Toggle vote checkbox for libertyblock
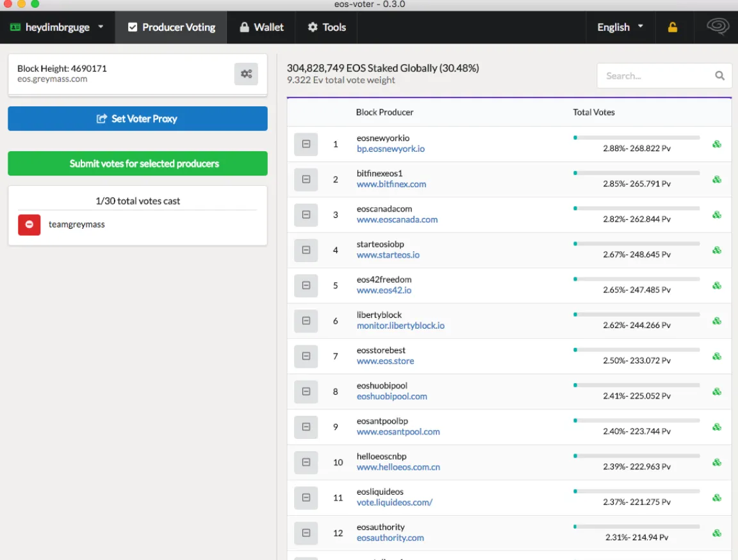Viewport: 738px width, 560px height. (x=306, y=320)
